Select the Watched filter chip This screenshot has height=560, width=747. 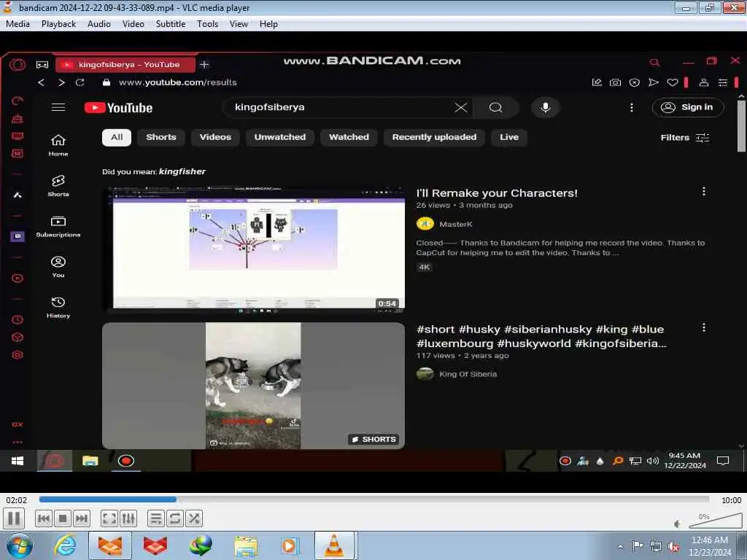coord(349,137)
